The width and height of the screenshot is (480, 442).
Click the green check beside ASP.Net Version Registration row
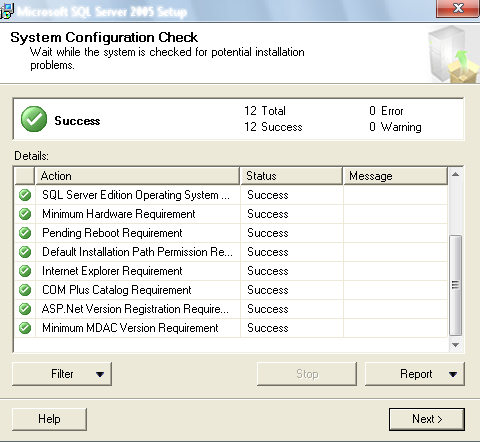point(25,309)
